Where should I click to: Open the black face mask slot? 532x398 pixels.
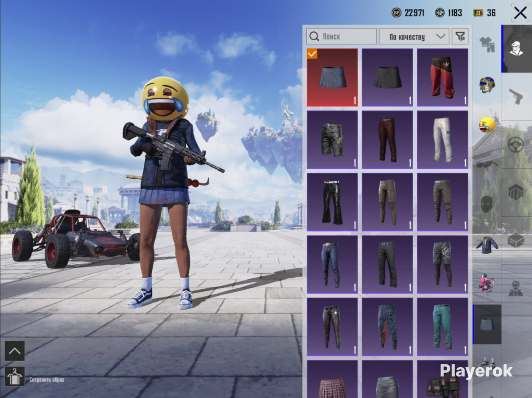487,204
